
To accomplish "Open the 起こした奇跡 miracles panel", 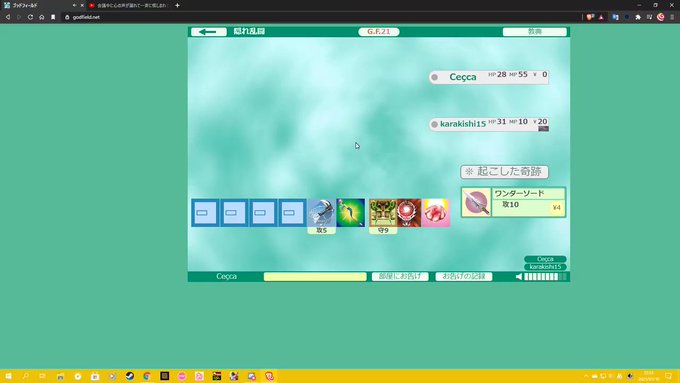I will [x=504, y=172].
